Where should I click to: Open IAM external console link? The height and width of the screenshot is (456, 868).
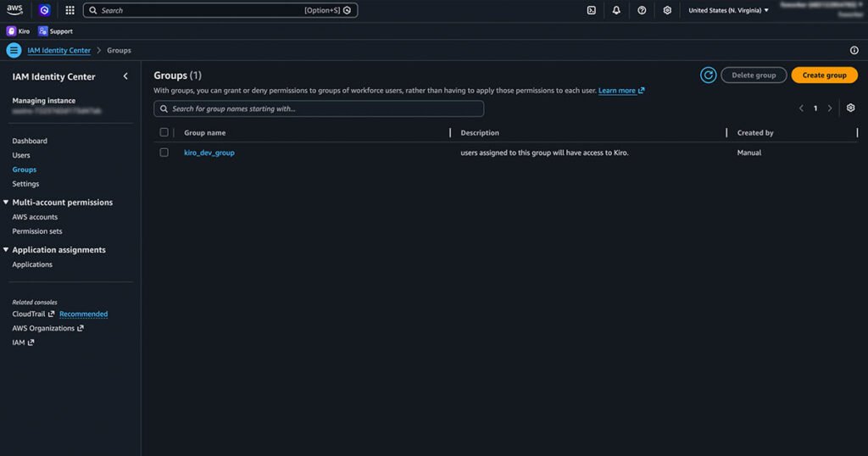(23, 342)
